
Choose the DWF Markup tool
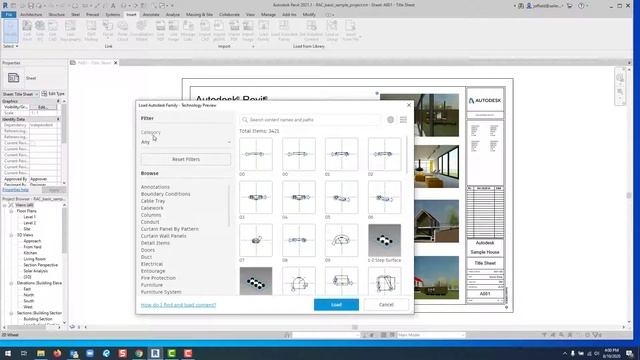[x=91, y=31]
